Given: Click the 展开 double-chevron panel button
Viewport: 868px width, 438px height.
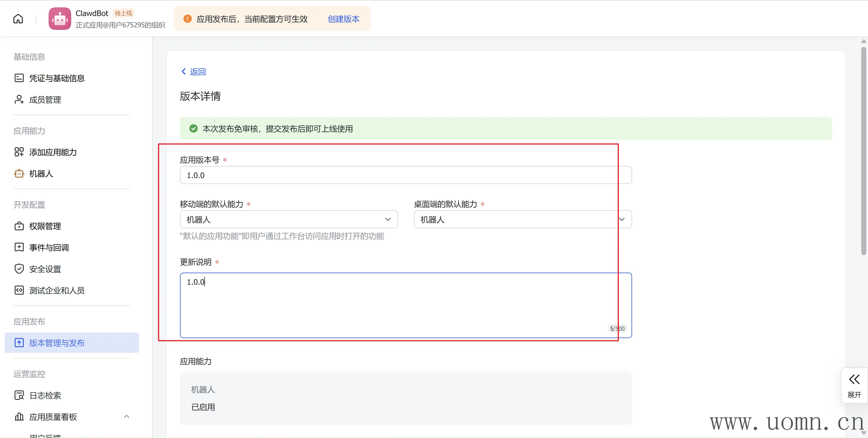Looking at the screenshot, I should coord(854,385).
